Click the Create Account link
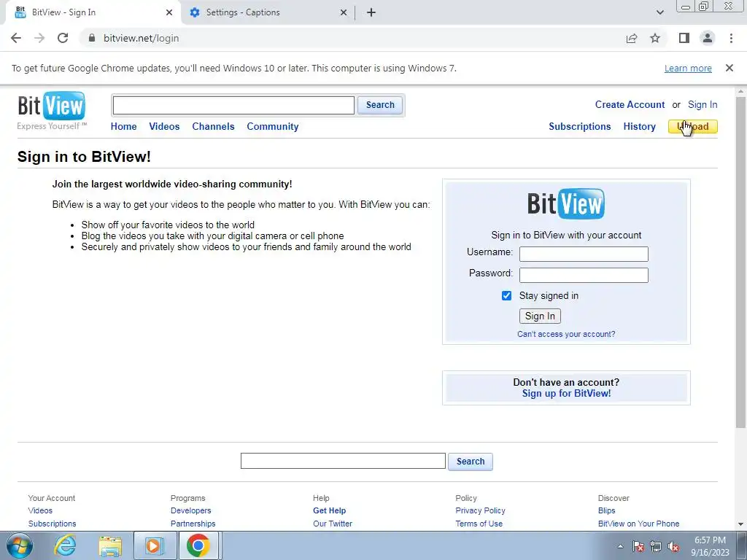This screenshot has width=747, height=560. coord(630,104)
